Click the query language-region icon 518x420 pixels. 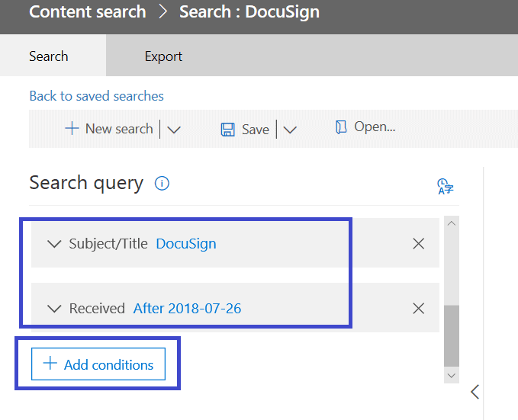click(x=446, y=187)
